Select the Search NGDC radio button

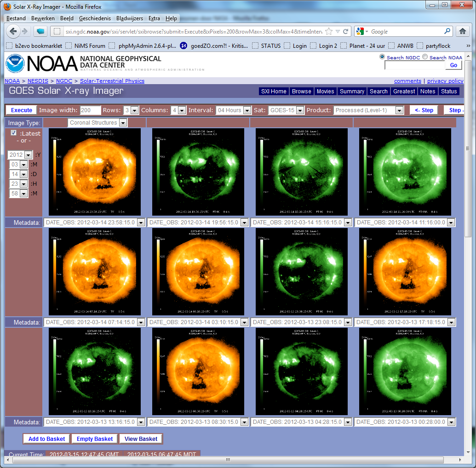[382, 57]
